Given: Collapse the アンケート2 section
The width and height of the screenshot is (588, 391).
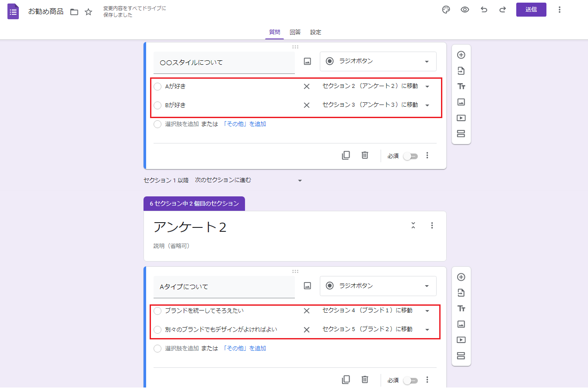Looking at the screenshot, I should (413, 226).
